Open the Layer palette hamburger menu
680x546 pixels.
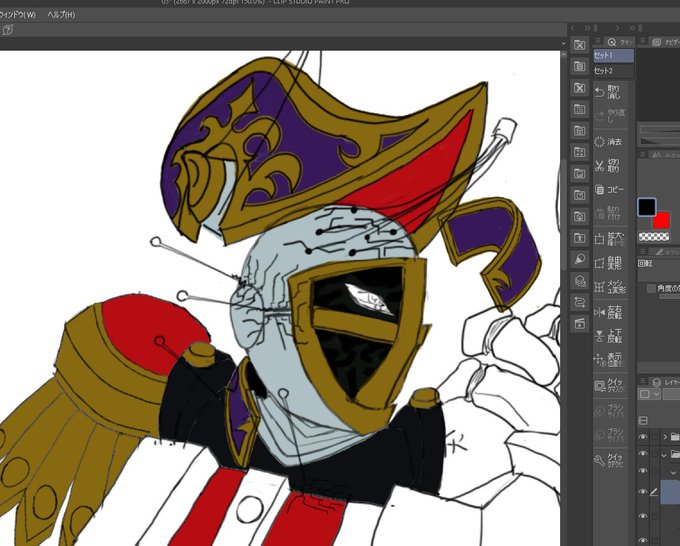(643, 382)
